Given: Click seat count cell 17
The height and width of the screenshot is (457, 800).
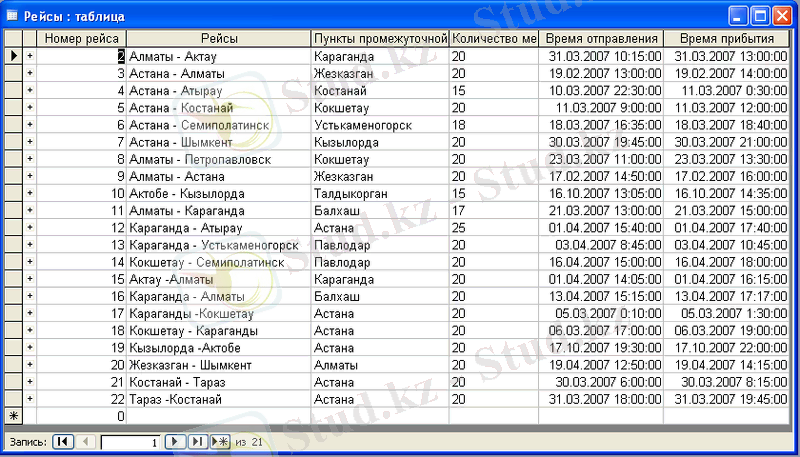Looking at the screenshot, I should 494,211.
